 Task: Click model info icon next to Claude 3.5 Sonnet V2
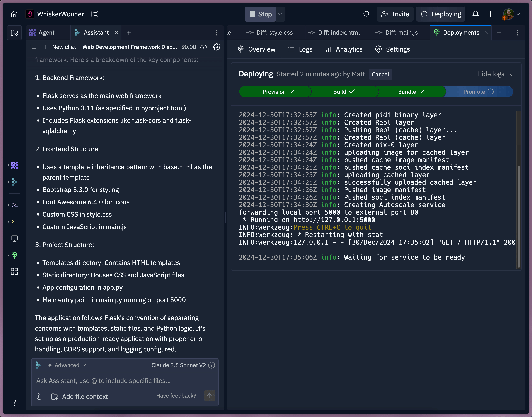pos(212,365)
